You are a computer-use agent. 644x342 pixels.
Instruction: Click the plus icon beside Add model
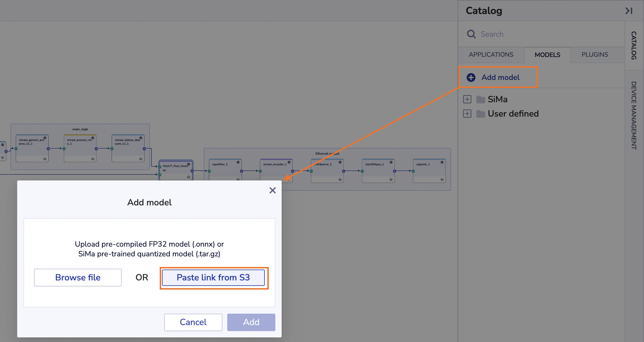[471, 77]
